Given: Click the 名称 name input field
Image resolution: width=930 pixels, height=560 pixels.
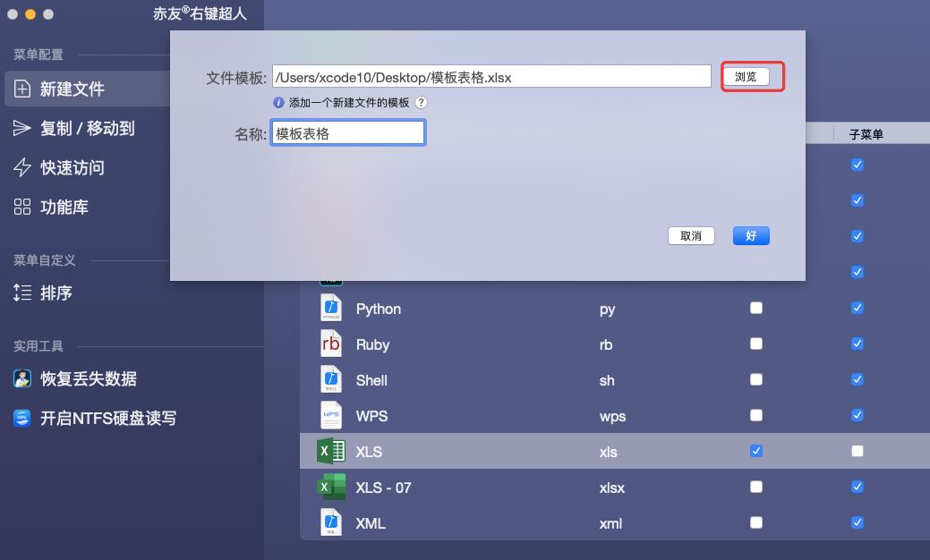Looking at the screenshot, I should click(x=347, y=132).
